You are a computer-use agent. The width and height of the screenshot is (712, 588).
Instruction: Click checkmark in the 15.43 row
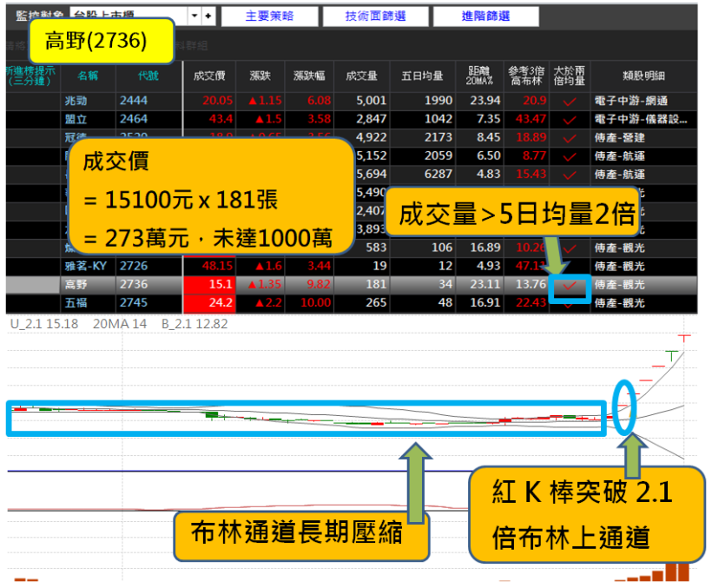[x=570, y=175]
